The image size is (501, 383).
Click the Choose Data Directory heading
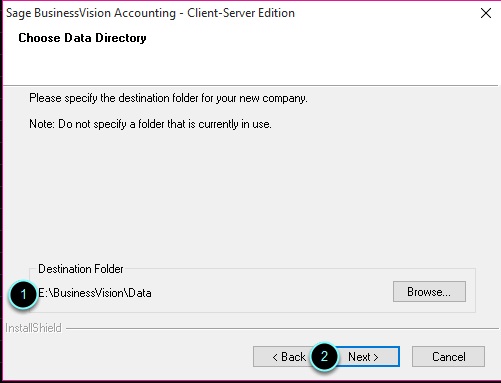pyautogui.click(x=82, y=38)
